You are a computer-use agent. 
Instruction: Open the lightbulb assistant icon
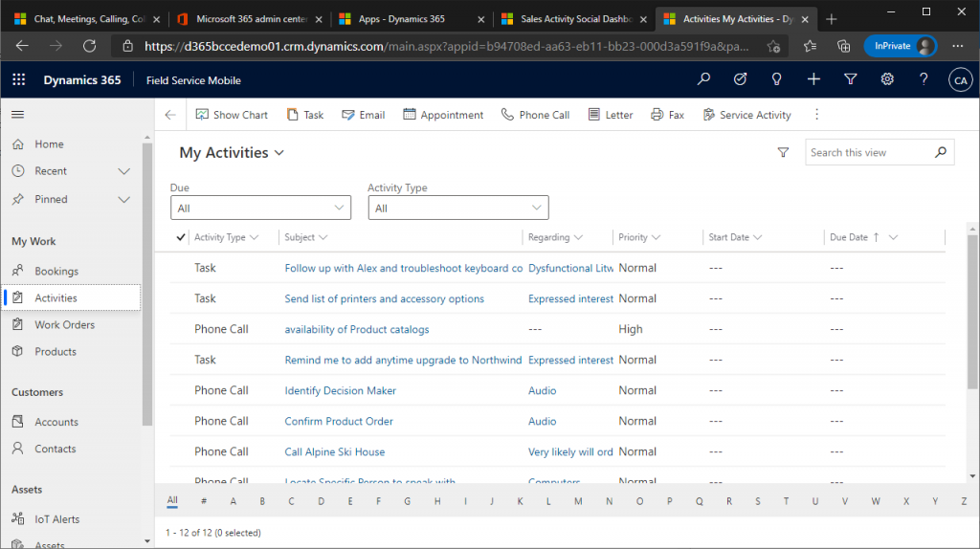(777, 80)
